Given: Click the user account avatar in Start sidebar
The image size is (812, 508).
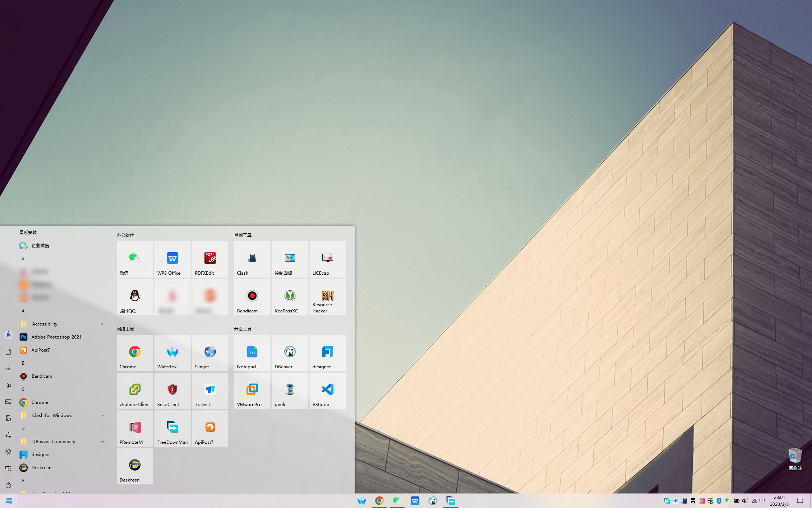Looking at the screenshot, I should tap(8, 335).
